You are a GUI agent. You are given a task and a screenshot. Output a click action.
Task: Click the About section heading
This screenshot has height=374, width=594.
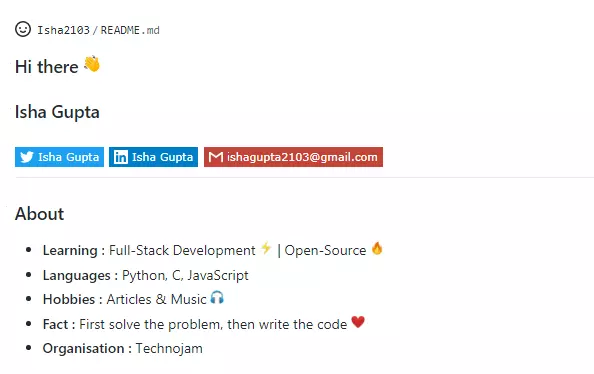(39, 214)
